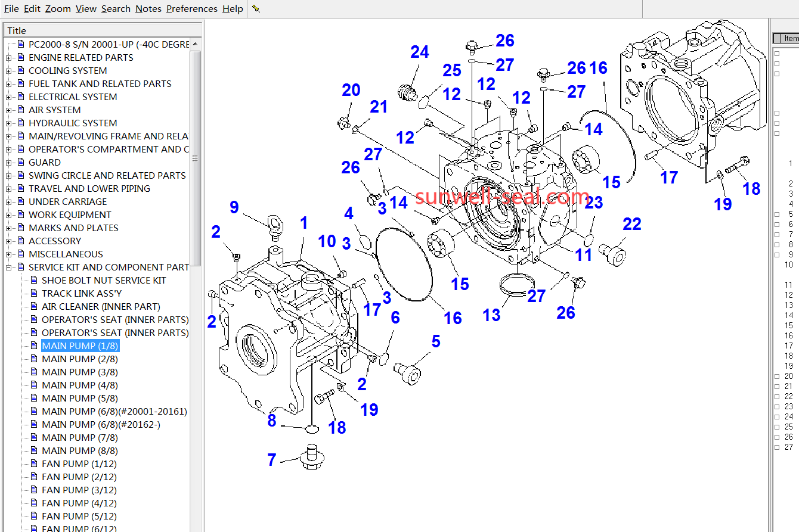Viewport: 799px width, 532px height.
Task: Expand the ENGINE RELATED PARTS tree node
Action: click(8, 58)
